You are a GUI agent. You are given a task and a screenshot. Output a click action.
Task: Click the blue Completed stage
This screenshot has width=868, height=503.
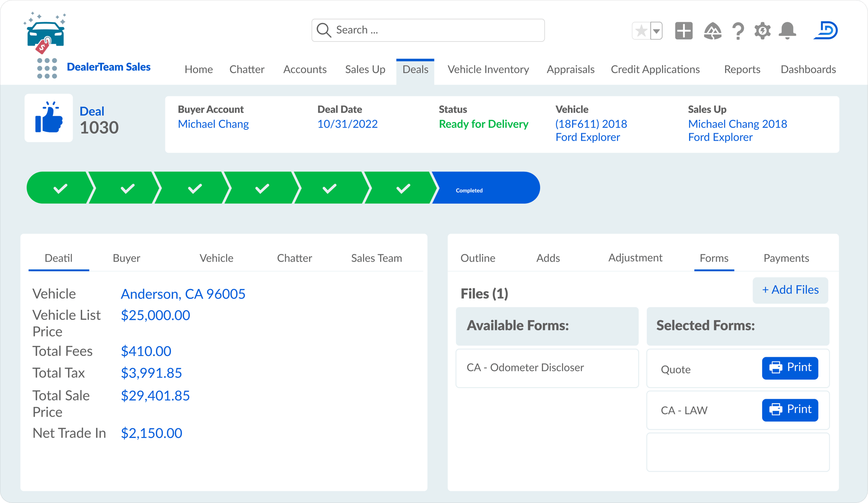[x=486, y=188]
